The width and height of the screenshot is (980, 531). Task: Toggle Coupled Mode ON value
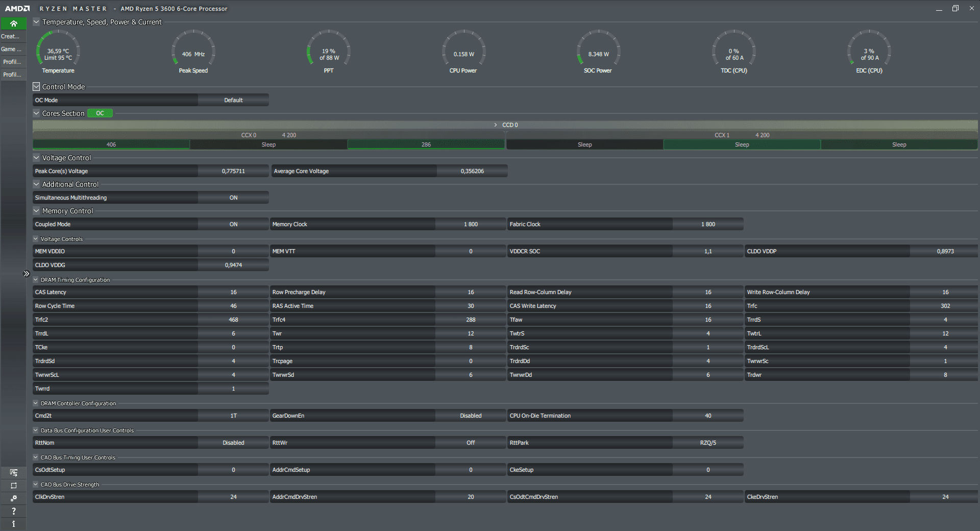[x=233, y=224]
